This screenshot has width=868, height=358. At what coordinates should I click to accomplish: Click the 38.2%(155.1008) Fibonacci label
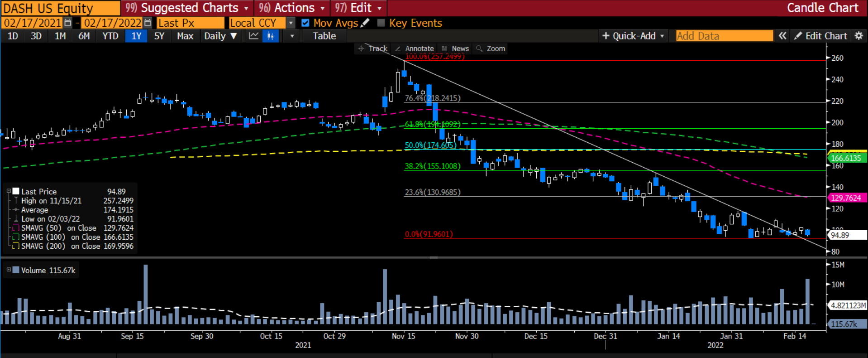(x=433, y=166)
